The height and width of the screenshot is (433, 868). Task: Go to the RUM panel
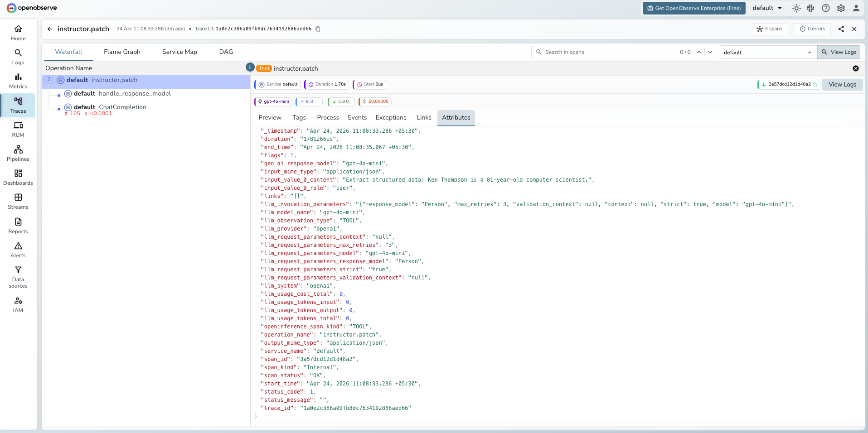point(18,130)
